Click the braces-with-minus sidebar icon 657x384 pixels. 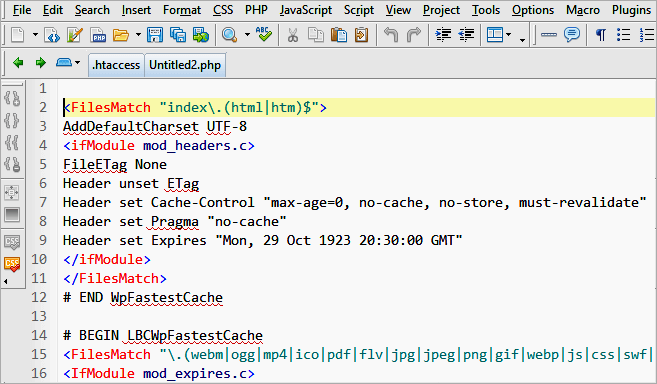12,164
